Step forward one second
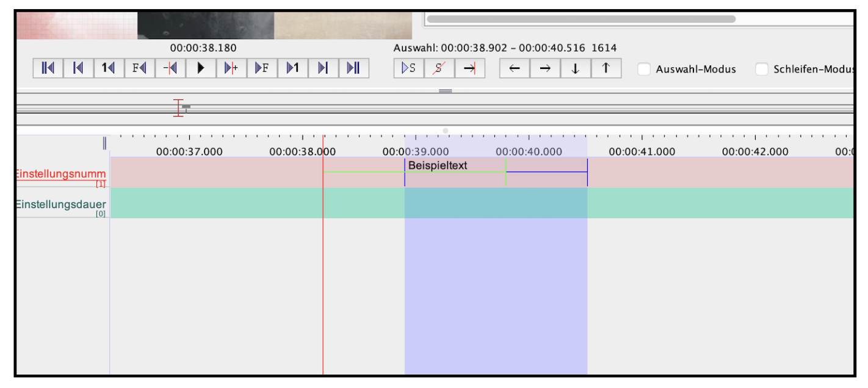 [x=292, y=68]
